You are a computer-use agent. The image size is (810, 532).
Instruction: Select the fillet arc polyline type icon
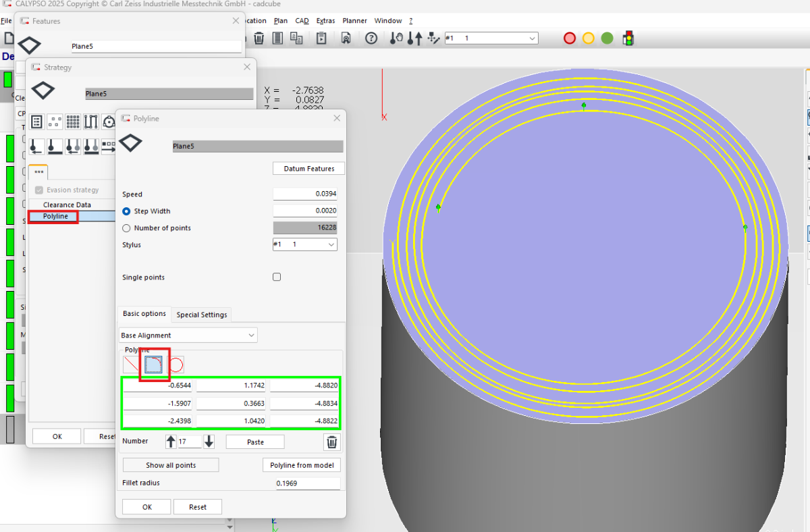(154, 365)
